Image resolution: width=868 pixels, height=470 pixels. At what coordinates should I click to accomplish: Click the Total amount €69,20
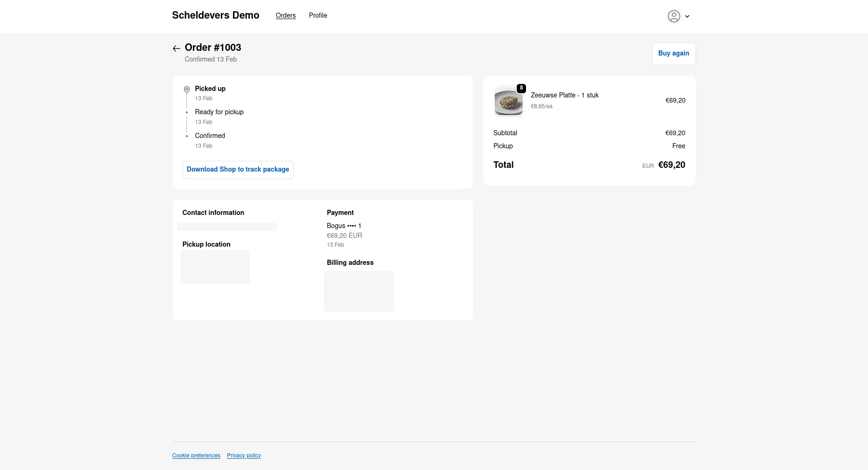[x=671, y=165]
